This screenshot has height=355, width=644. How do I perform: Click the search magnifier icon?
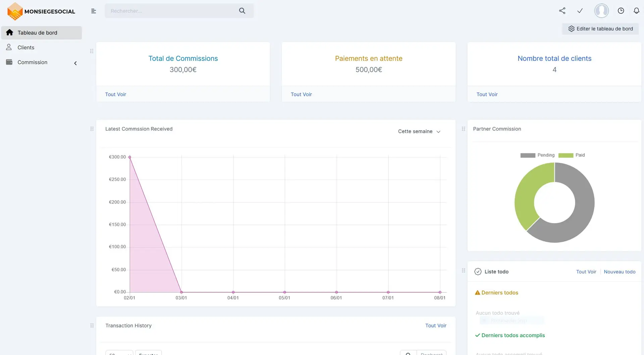coord(242,11)
